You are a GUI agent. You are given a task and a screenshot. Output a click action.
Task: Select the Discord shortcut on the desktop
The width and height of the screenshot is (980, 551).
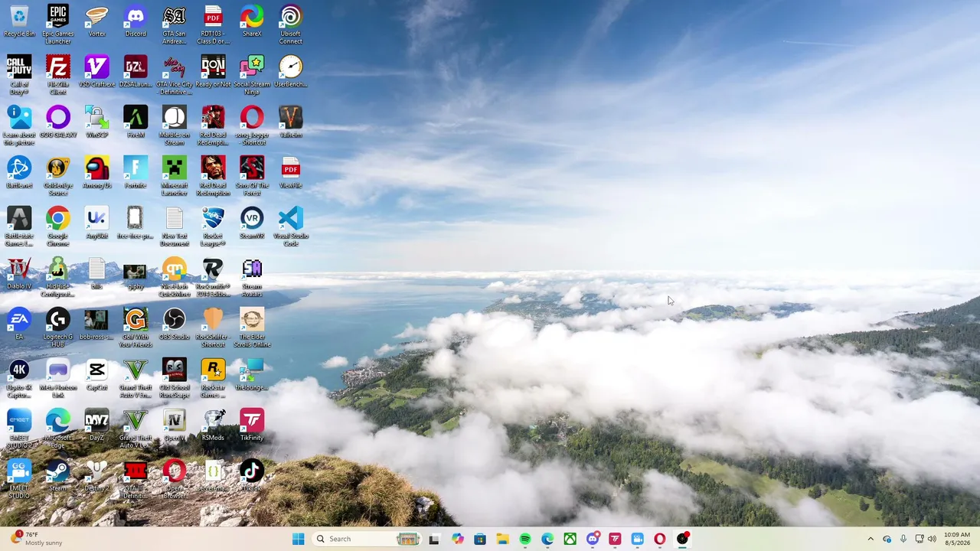(136, 21)
